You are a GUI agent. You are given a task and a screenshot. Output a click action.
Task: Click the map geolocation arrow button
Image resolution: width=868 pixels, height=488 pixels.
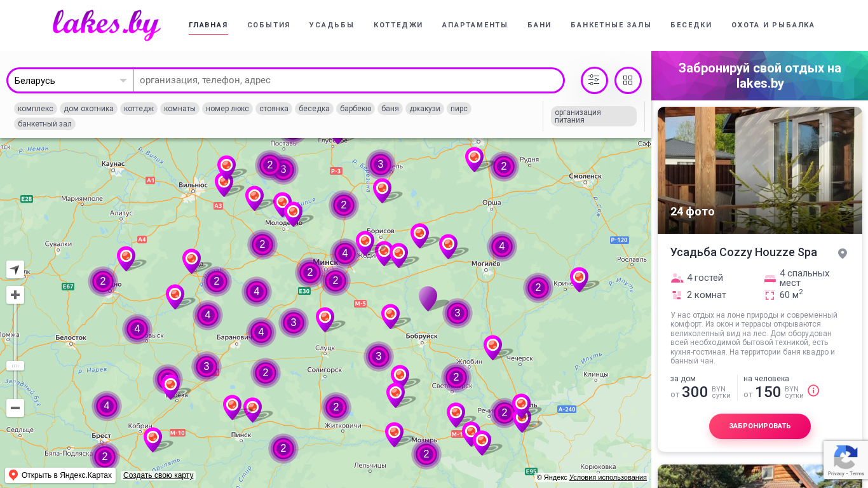pyautogui.click(x=15, y=269)
